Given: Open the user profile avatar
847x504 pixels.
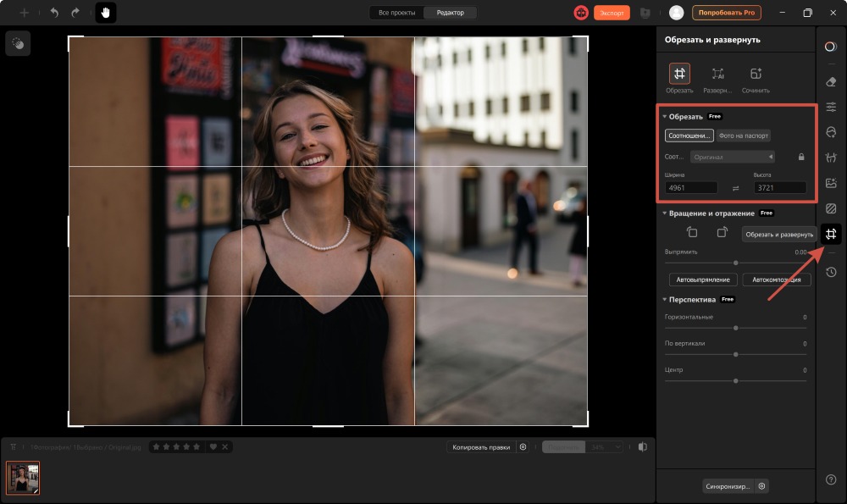Looking at the screenshot, I should click(x=676, y=13).
